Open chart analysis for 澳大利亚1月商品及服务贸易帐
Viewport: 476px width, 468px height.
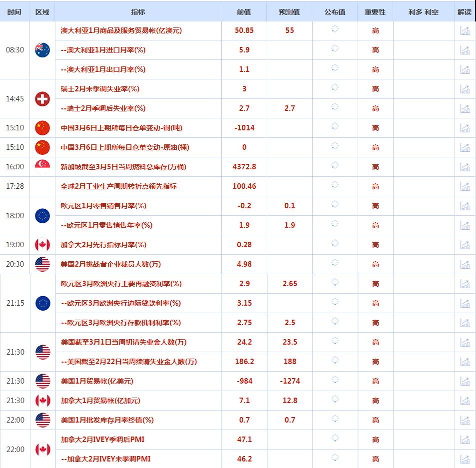tap(465, 30)
